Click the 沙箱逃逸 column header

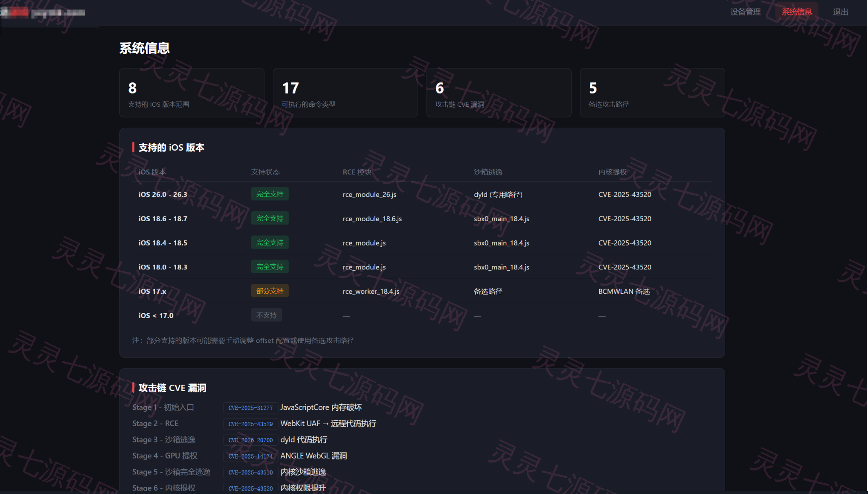[x=488, y=172]
